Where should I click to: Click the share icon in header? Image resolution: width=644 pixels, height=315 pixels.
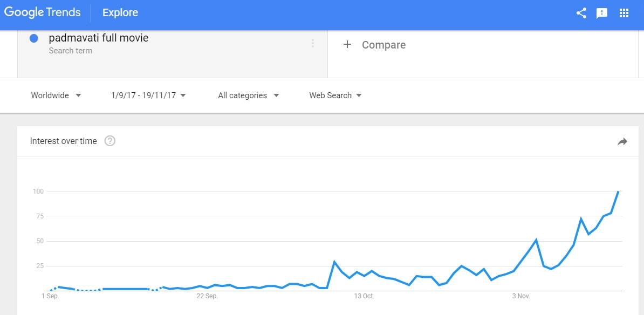click(581, 13)
